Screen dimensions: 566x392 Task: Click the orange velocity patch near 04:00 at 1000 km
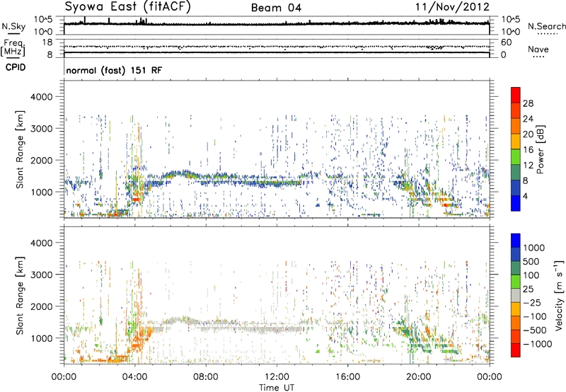[x=141, y=338]
